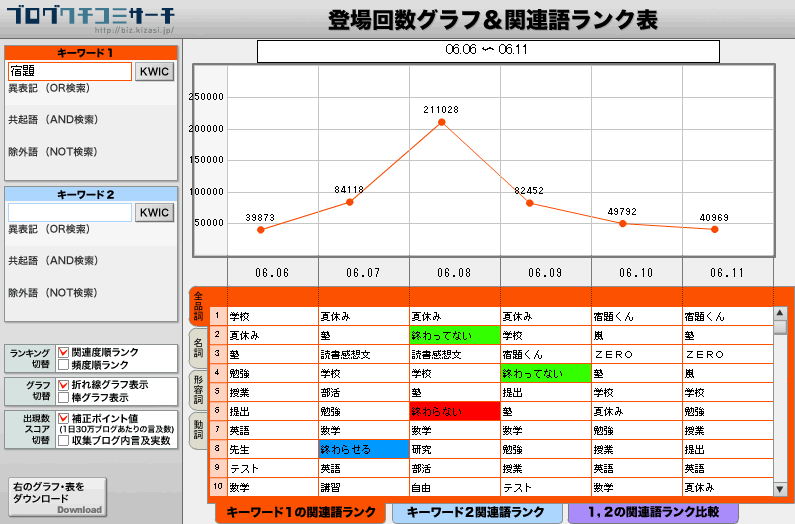Check the 頻度順ランク checkbox
Screen dimensions: 795x524
(x=64, y=365)
